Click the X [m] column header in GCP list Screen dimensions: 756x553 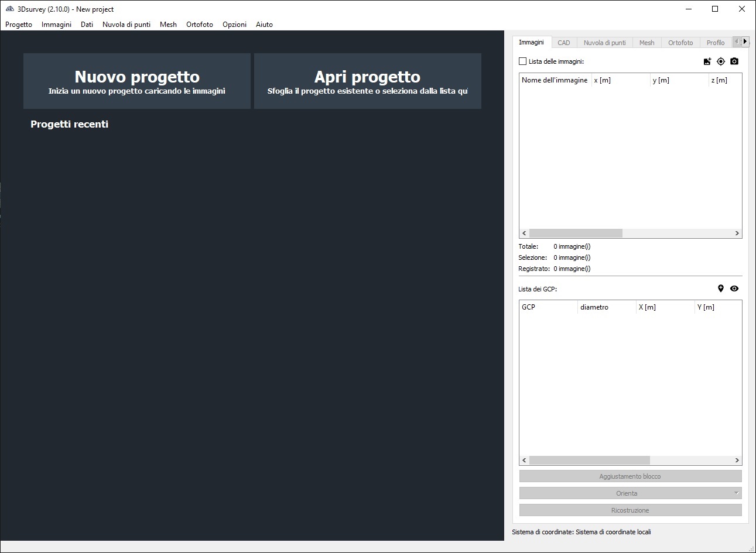tap(665, 307)
